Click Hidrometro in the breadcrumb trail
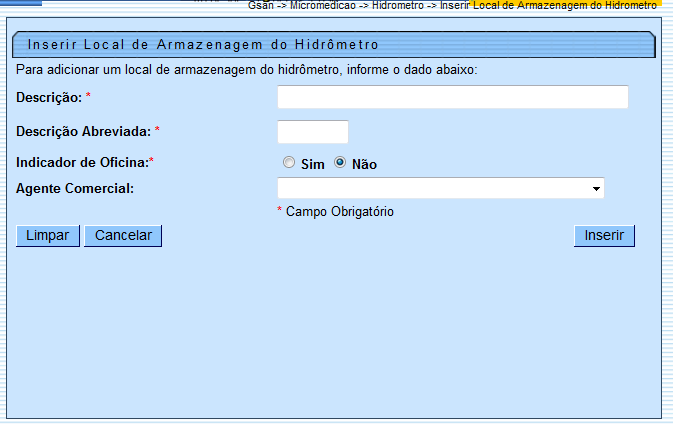673x425 pixels. (397, 5)
